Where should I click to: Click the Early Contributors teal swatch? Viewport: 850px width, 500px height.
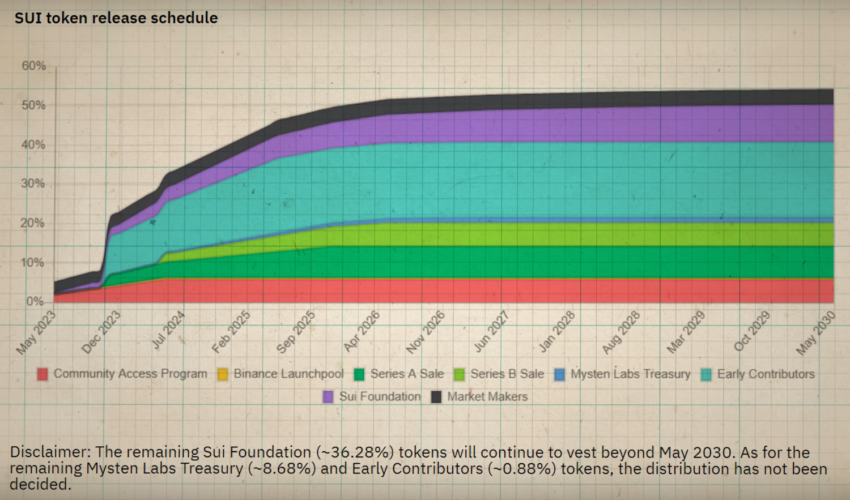click(706, 374)
